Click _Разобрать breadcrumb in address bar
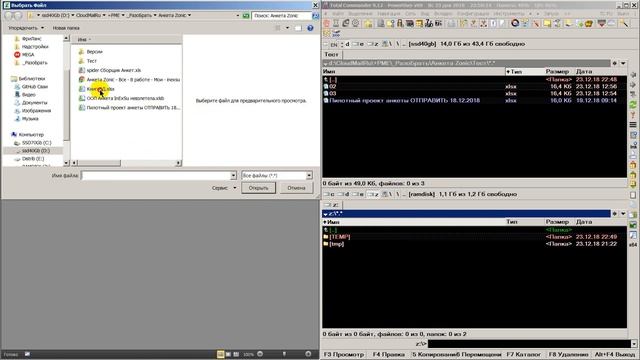Screen dimensions: 640x360 (140, 16)
